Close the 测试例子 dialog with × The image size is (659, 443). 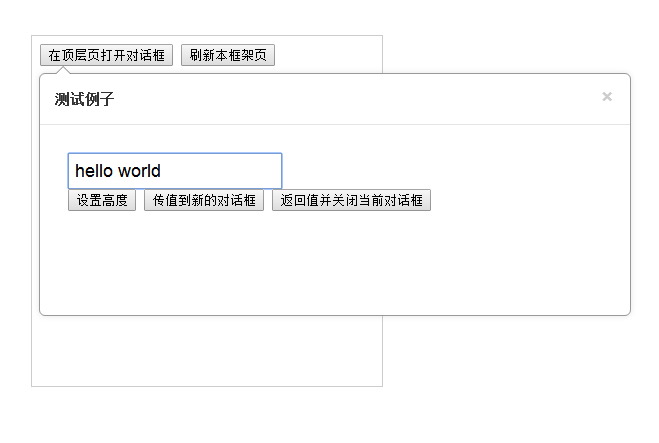coord(607,97)
